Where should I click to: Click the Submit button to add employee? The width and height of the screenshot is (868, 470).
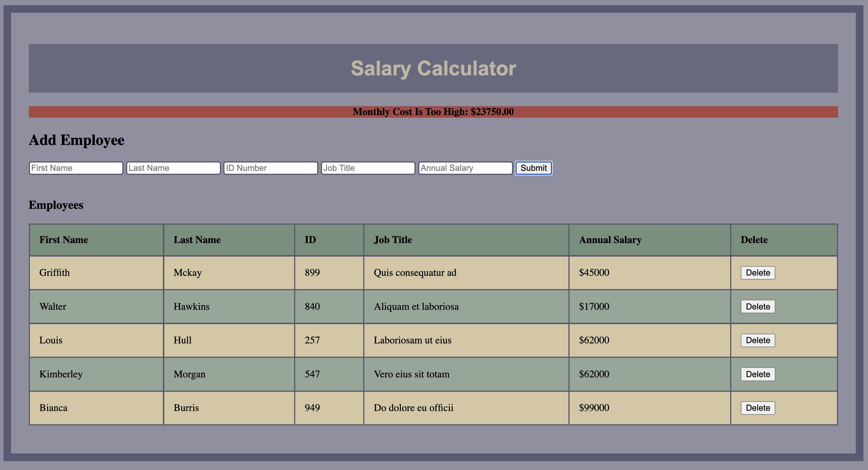tap(533, 168)
